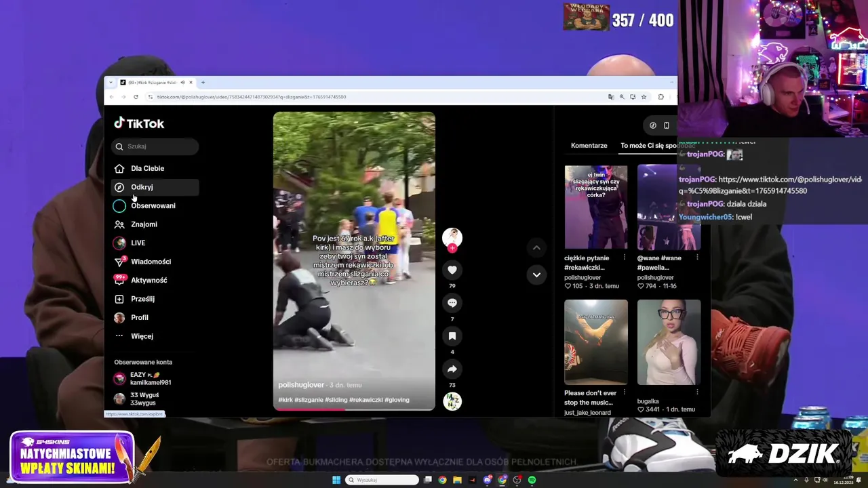868x488 pixels.
Task: Open the 'ciężkie pytanie #rekawiczki' video thumbnail
Action: (596, 207)
